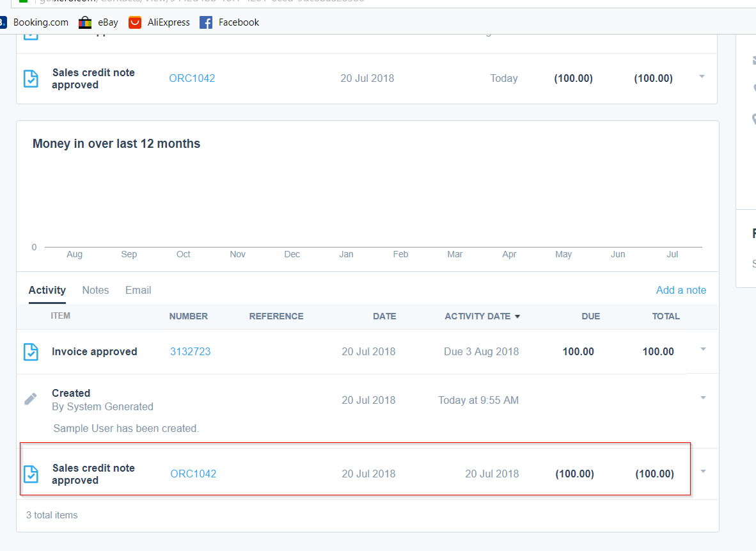Sort by the Total column header
Viewport: 756px width, 551px height.
[x=665, y=316]
